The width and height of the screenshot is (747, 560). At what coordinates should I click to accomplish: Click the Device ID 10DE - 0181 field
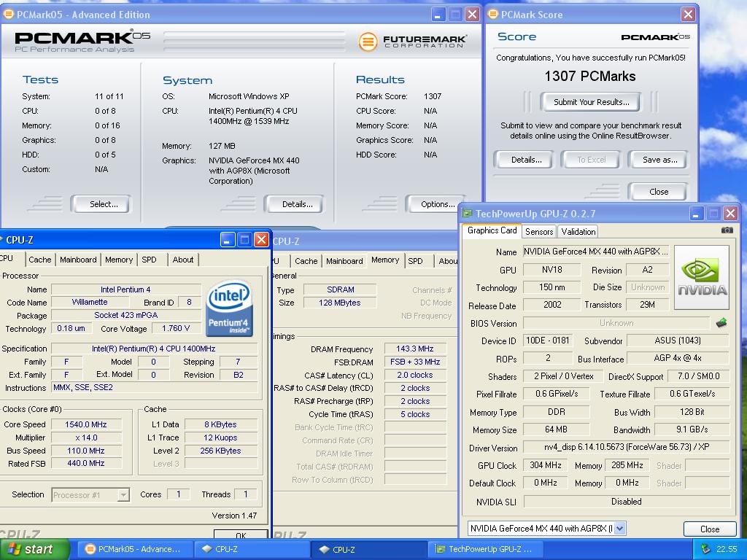pos(547,341)
